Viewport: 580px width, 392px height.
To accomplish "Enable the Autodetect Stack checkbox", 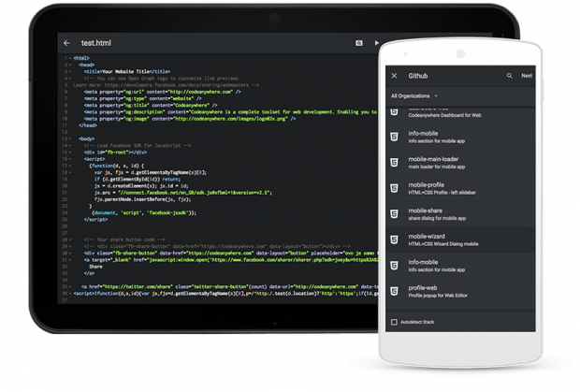I will coord(395,322).
